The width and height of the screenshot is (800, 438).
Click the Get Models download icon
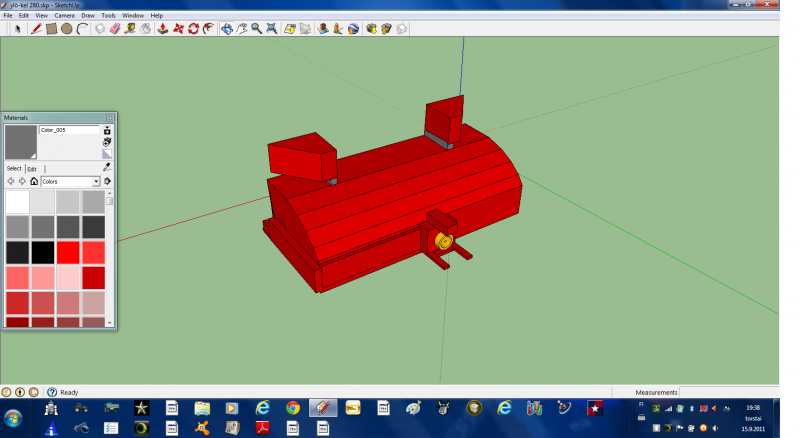tap(371, 29)
